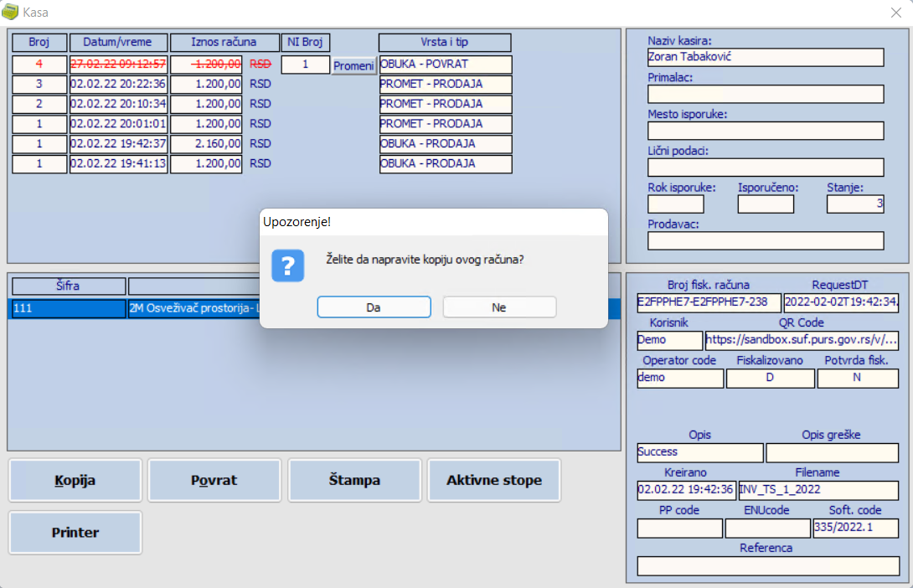
Task: Click the Kreirano date field
Action: [686, 490]
